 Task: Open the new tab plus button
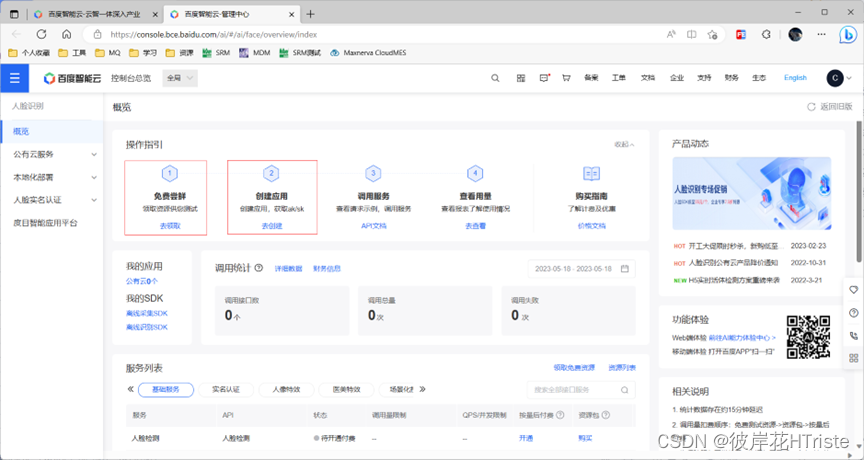coord(310,14)
